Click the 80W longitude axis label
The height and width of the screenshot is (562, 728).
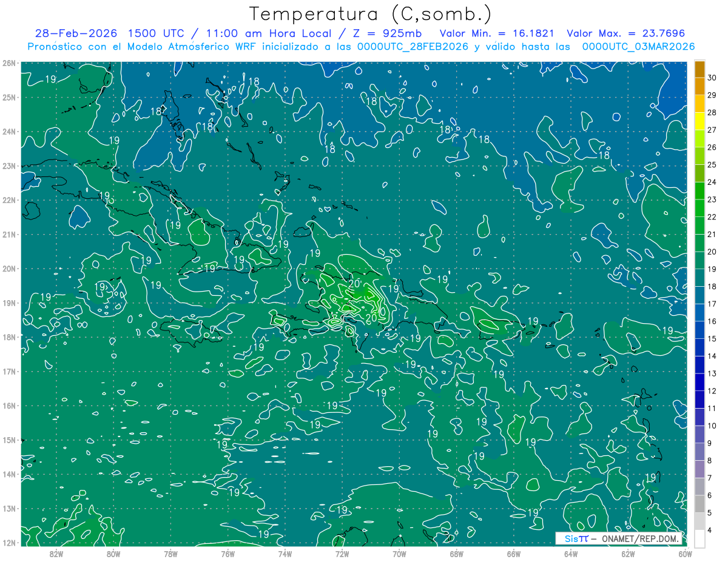tap(113, 554)
